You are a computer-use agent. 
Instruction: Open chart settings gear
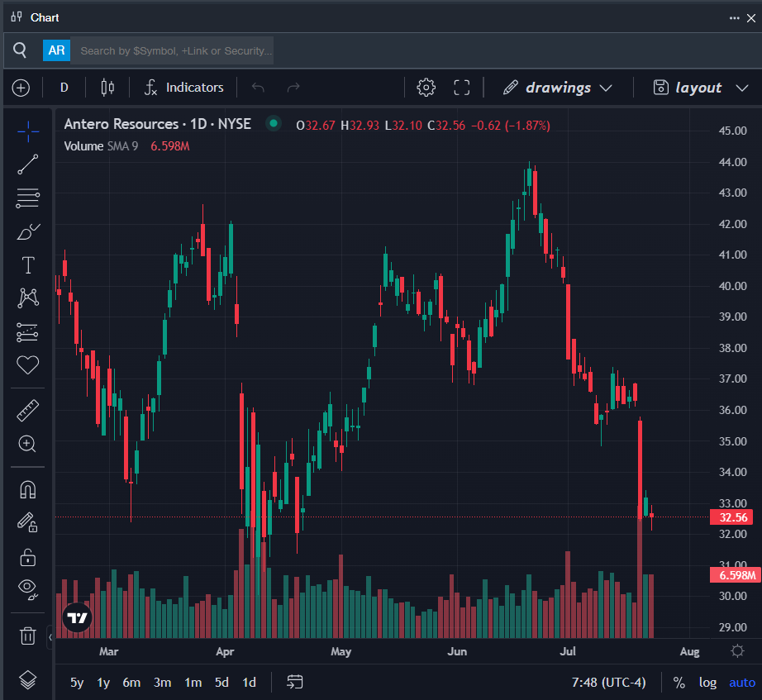[x=426, y=88]
